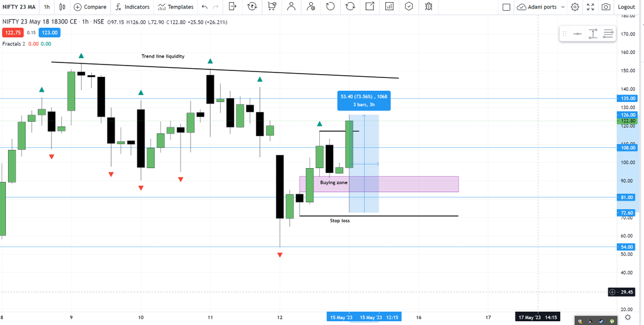Select the Fractals 2 indicator legend
The width and height of the screenshot is (644, 325).
point(13,44)
